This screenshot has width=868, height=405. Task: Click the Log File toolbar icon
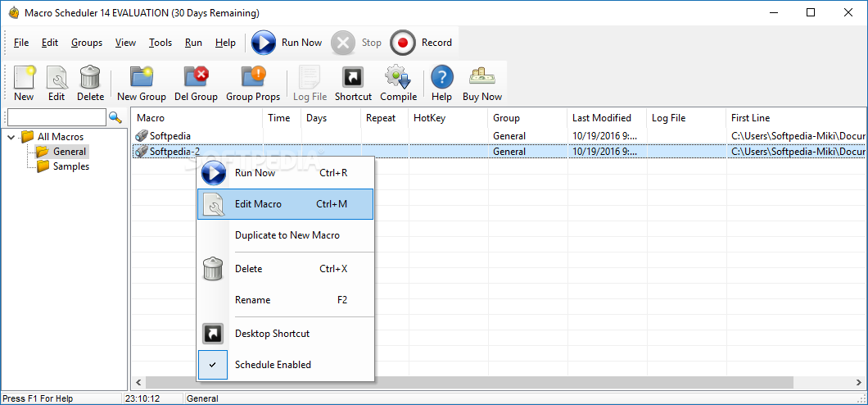coord(310,84)
